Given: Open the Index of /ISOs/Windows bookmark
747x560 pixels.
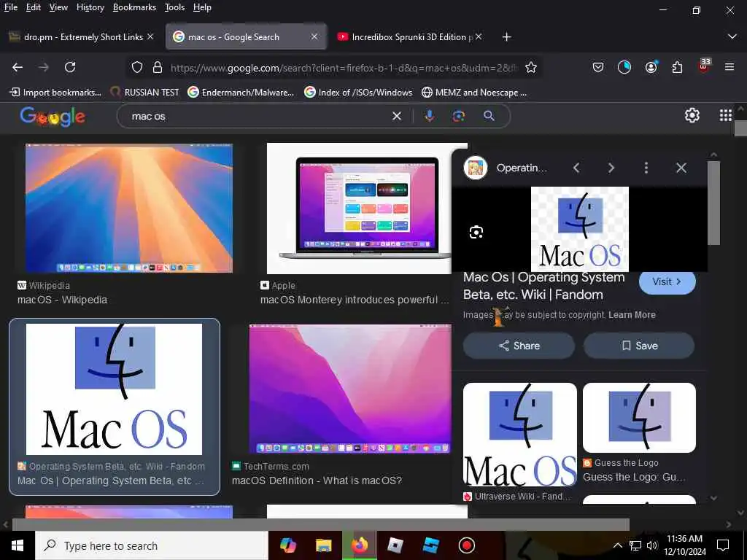Looking at the screenshot, I should coord(358,93).
